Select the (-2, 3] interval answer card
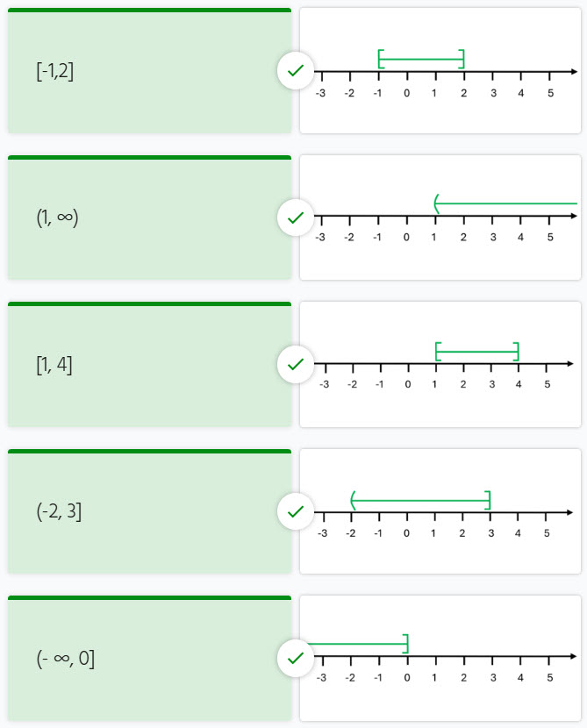This screenshot has width=587, height=728. [149, 512]
